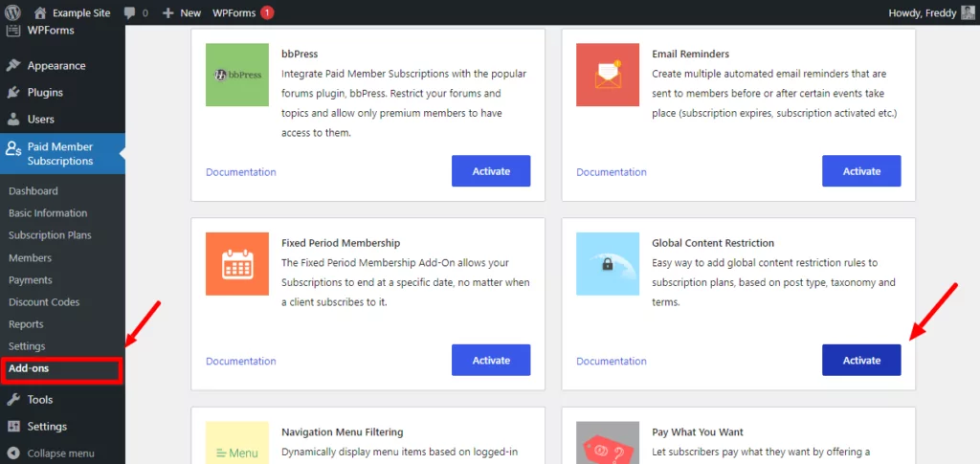Open Discount Codes submenu item
Image resolution: width=980 pixels, height=464 pixels.
pyautogui.click(x=44, y=302)
